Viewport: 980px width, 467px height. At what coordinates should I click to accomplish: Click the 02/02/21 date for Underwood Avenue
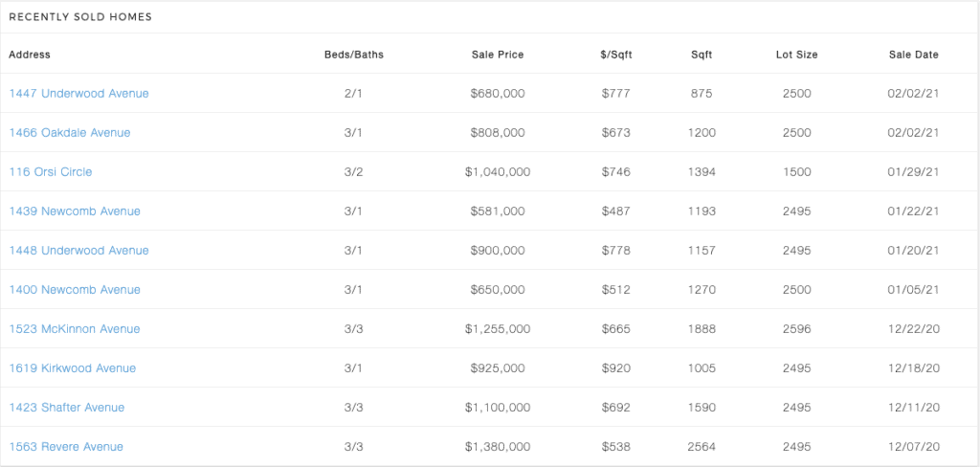tap(914, 94)
